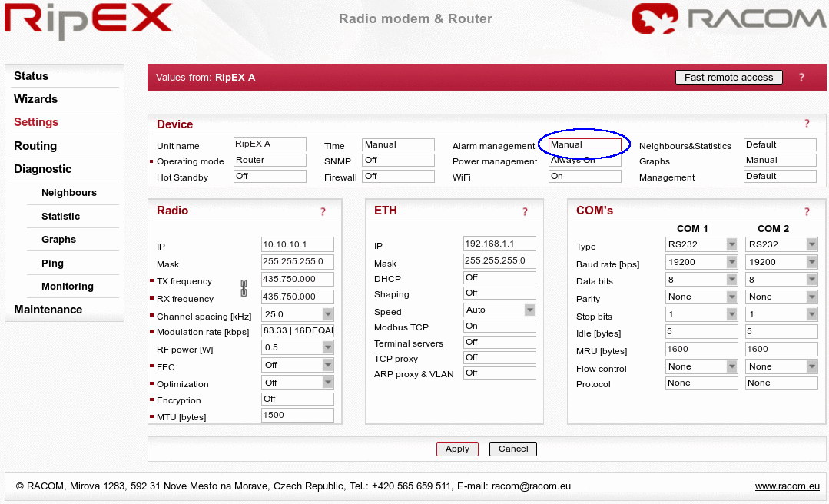The image size is (829, 504).
Task: Open the Time Manual field
Action: (x=399, y=145)
